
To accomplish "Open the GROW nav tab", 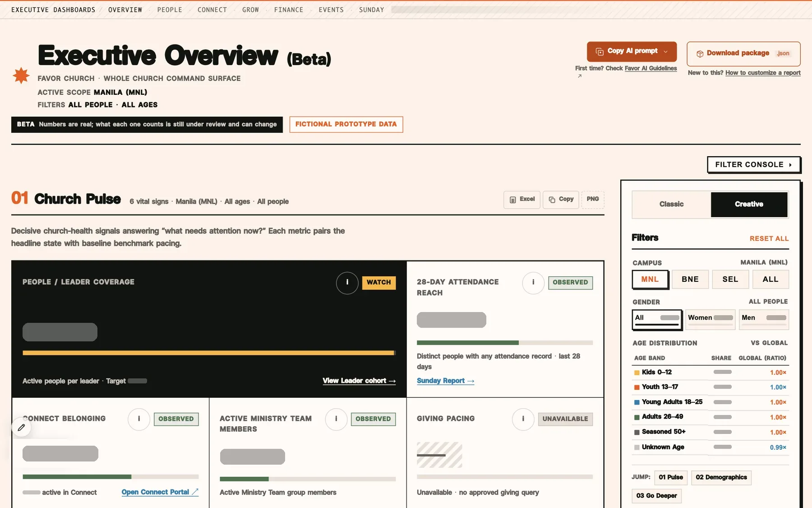I will [x=250, y=10].
